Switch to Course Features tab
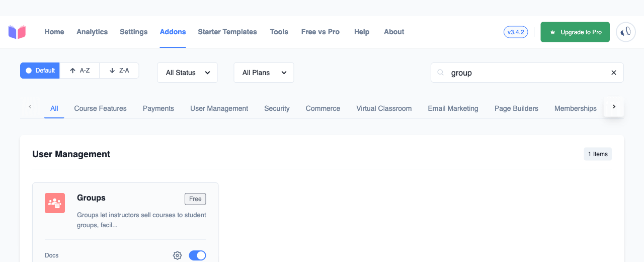This screenshot has width=644, height=262. pyautogui.click(x=100, y=108)
